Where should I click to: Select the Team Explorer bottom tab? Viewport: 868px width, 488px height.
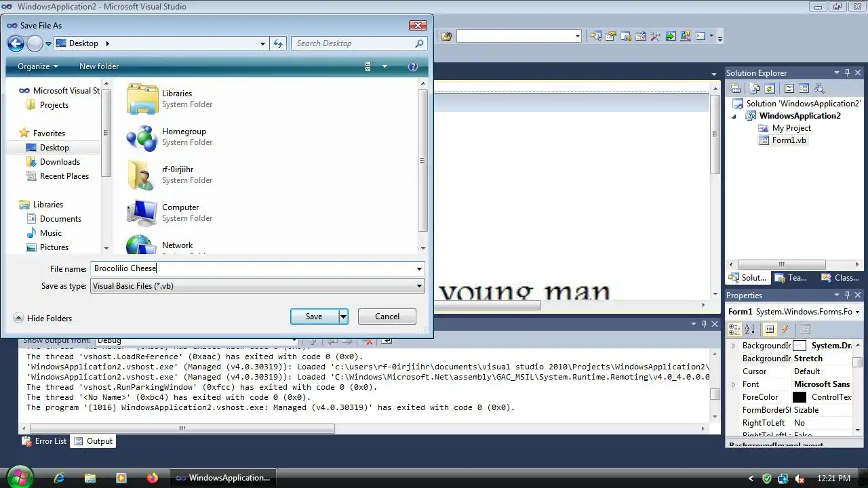click(791, 278)
